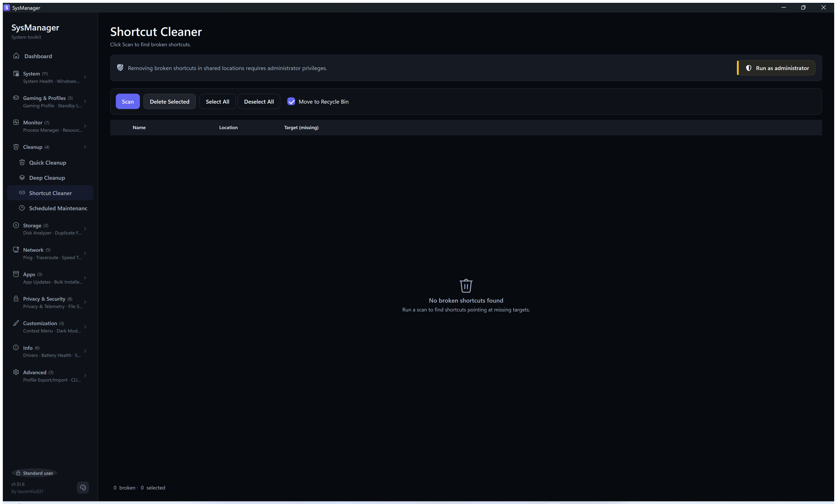Click the Network monitor icon
The width and height of the screenshot is (837, 504).
click(16, 249)
